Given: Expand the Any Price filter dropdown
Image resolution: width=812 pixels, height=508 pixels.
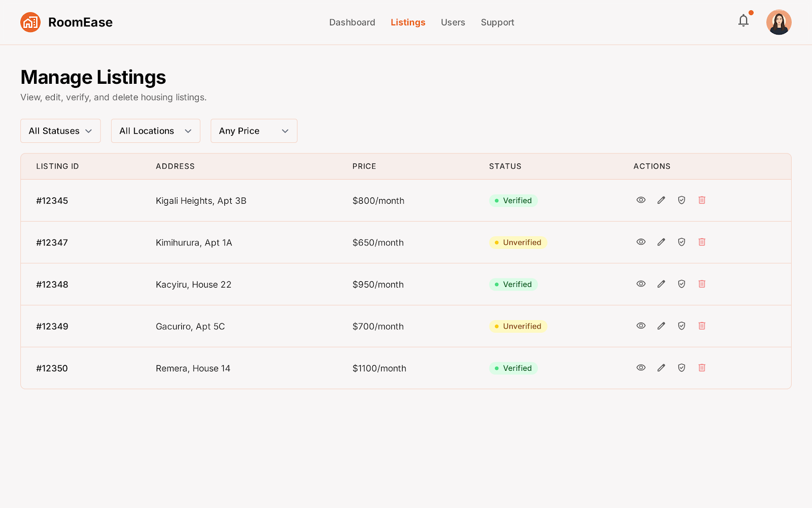Looking at the screenshot, I should 254,131.
